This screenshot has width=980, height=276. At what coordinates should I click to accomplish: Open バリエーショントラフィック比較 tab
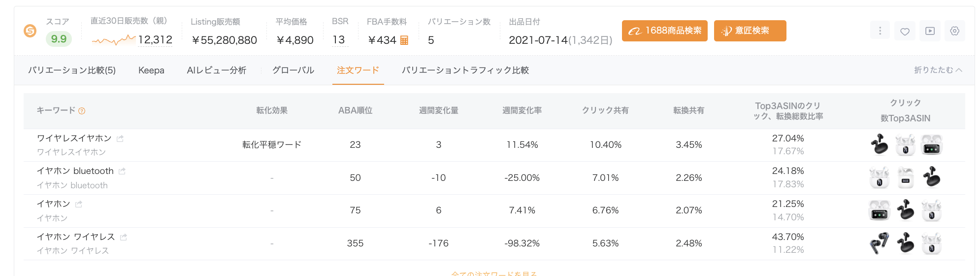point(465,70)
